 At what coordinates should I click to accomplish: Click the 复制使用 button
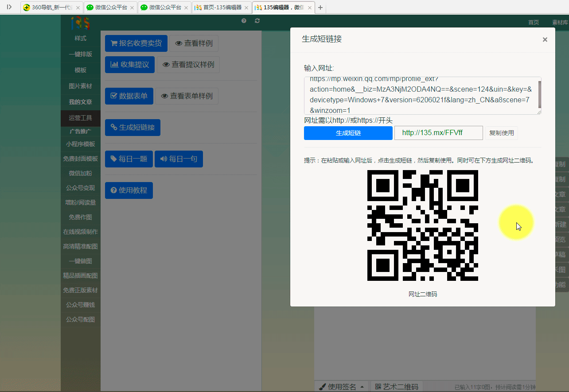[x=501, y=133]
